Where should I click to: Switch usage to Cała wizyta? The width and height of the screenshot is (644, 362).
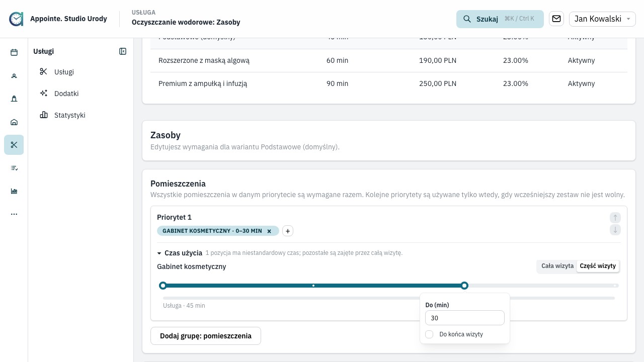557,266
